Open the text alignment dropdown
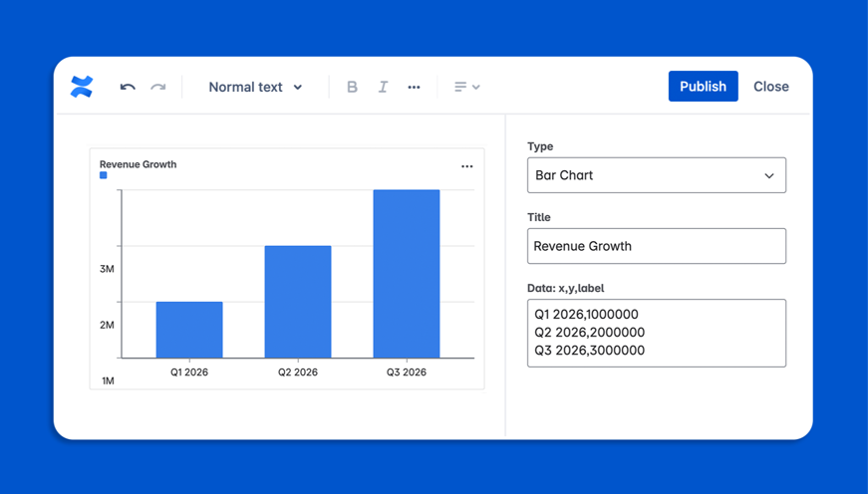This screenshot has height=494, width=868. (466, 87)
